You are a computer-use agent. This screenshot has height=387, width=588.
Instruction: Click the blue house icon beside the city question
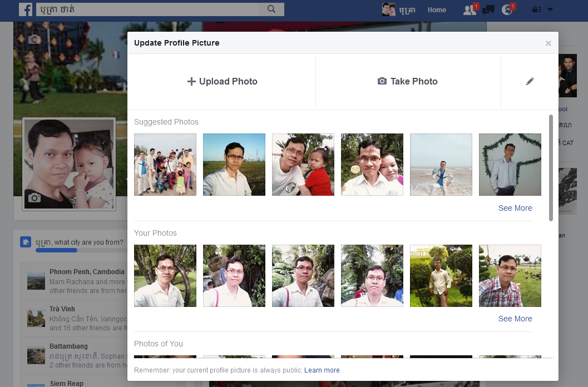pos(26,242)
